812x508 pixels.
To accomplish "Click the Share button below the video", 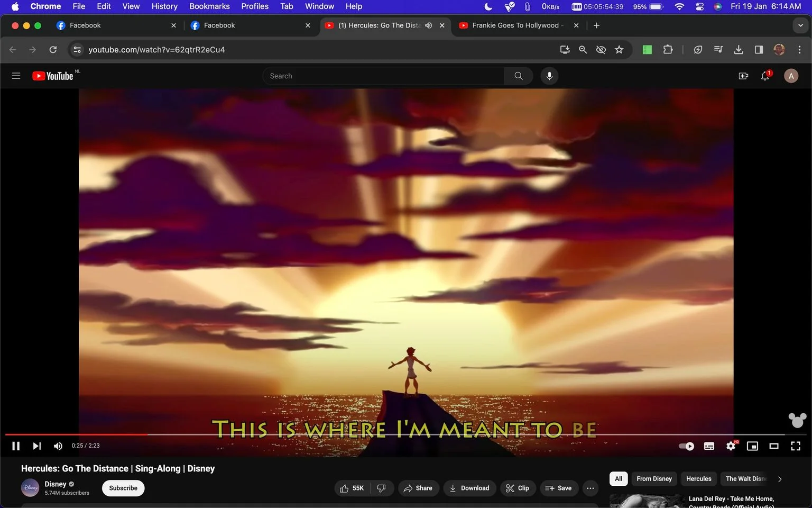I will pyautogui.click(x=418, y=488).
